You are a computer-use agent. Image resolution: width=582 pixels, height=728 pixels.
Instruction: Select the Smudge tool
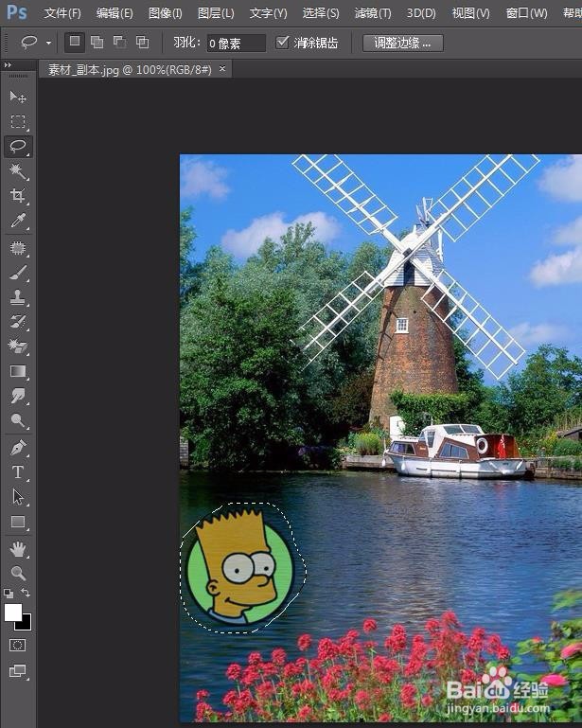tap(18, 396)
